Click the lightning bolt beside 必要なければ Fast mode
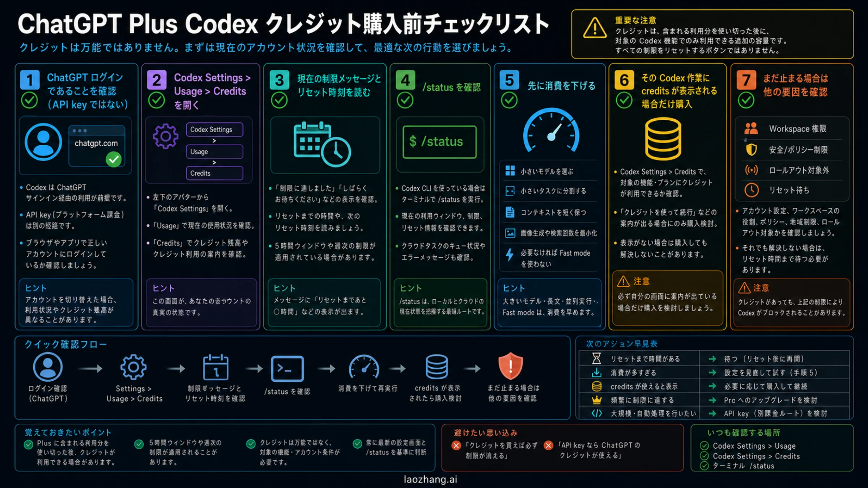 pos(510,255)
